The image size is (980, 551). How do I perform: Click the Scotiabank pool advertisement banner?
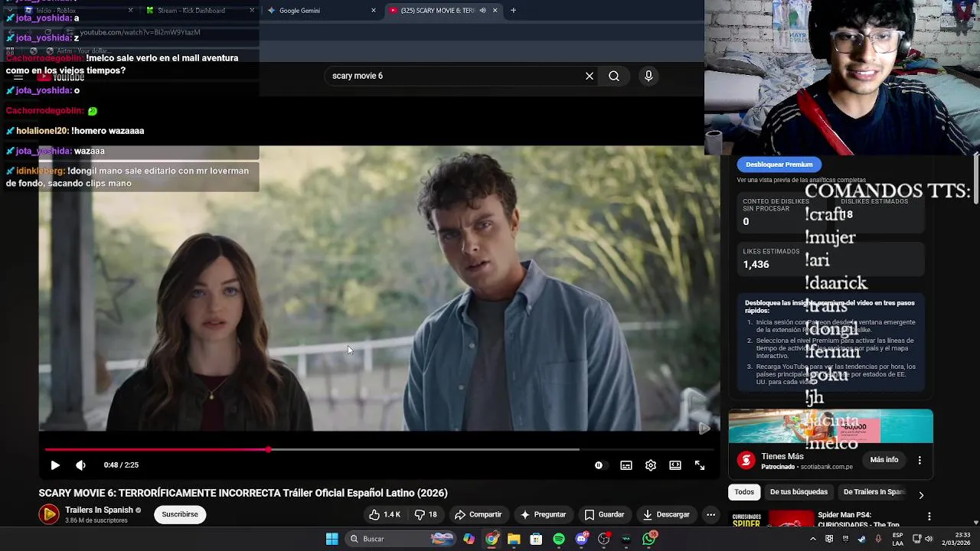(x=831, y=426)
